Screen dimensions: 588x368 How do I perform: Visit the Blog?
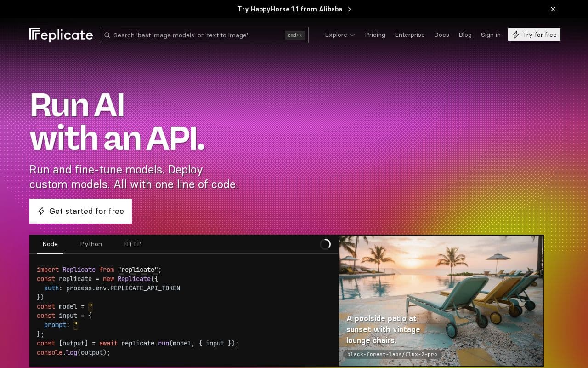pyautogui.click(x=465, y=34)
